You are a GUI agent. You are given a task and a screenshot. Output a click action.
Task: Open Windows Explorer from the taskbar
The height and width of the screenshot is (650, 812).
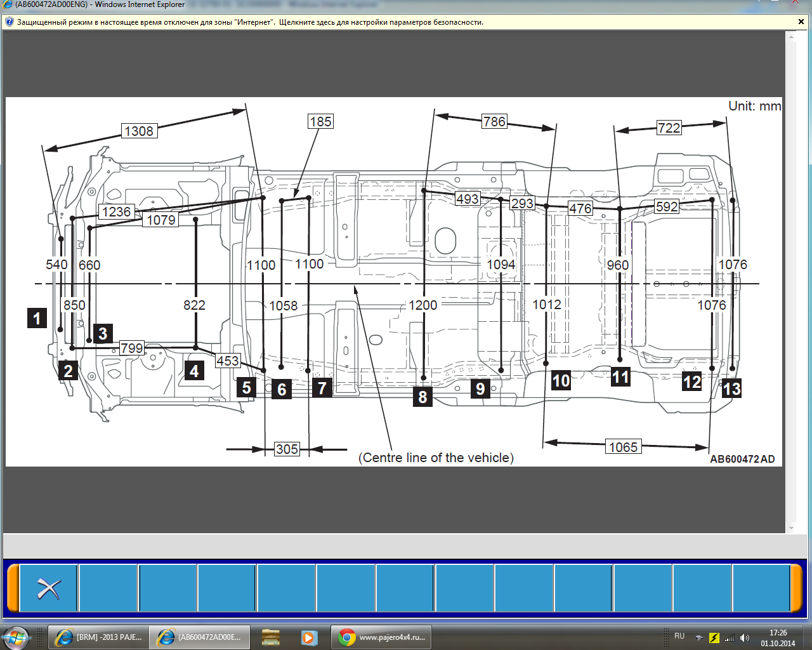271,637
